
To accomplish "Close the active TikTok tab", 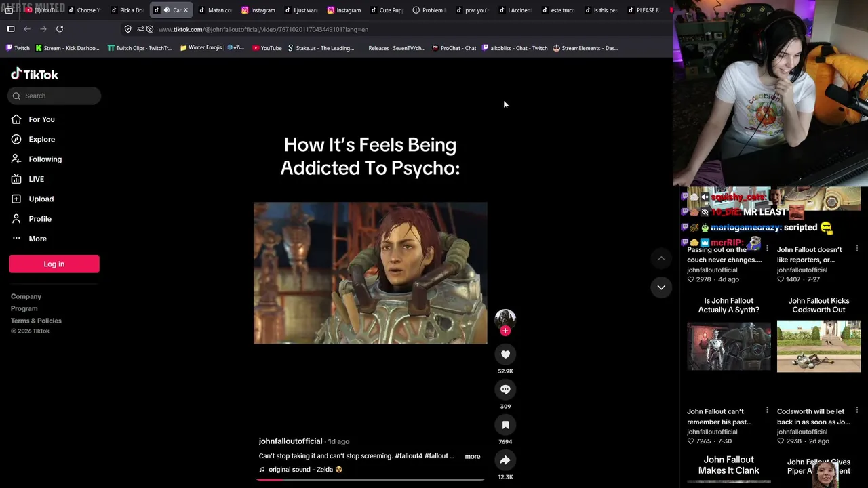I will pos(185,10).
